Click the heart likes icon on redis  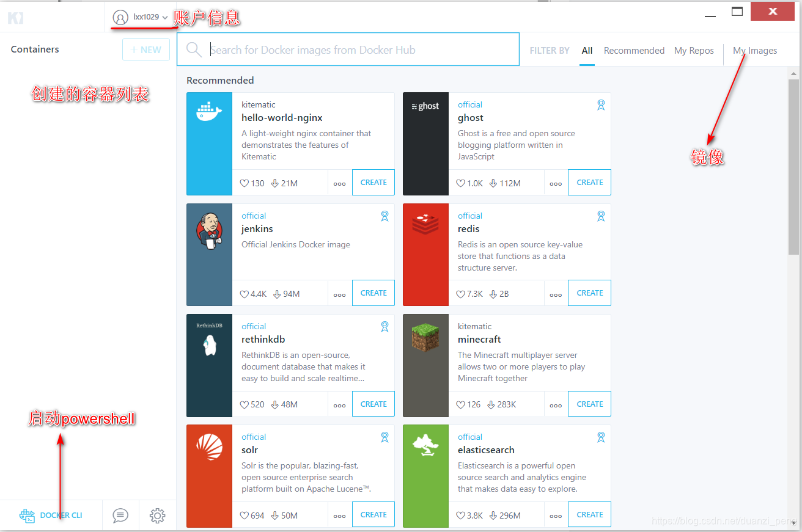click(461, 294)
